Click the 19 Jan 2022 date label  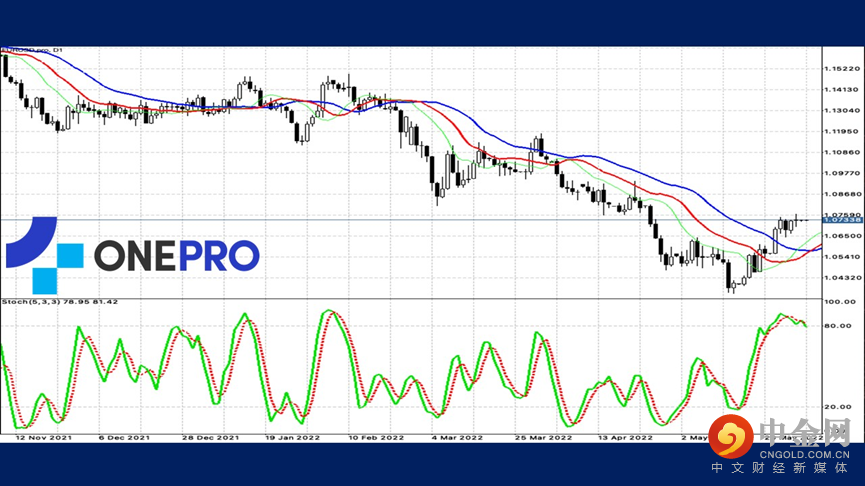(x=292, y=437)
